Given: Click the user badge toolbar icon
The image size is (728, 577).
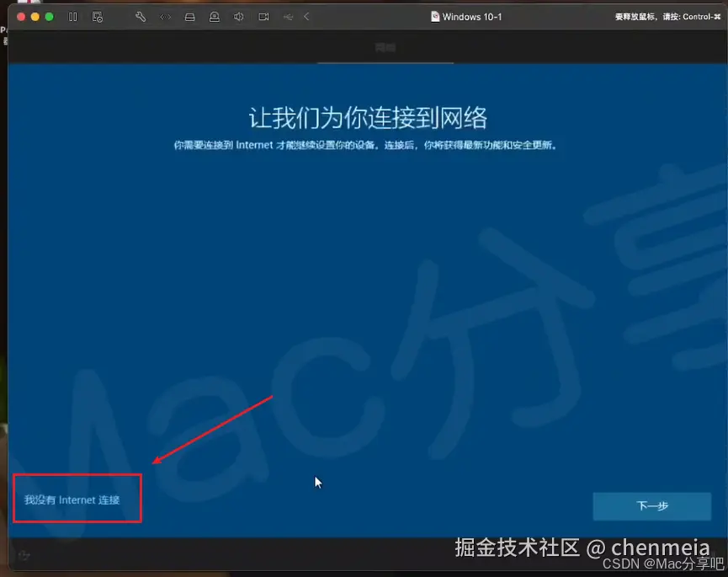Looking at the screenshot, I should pos(215,17).
